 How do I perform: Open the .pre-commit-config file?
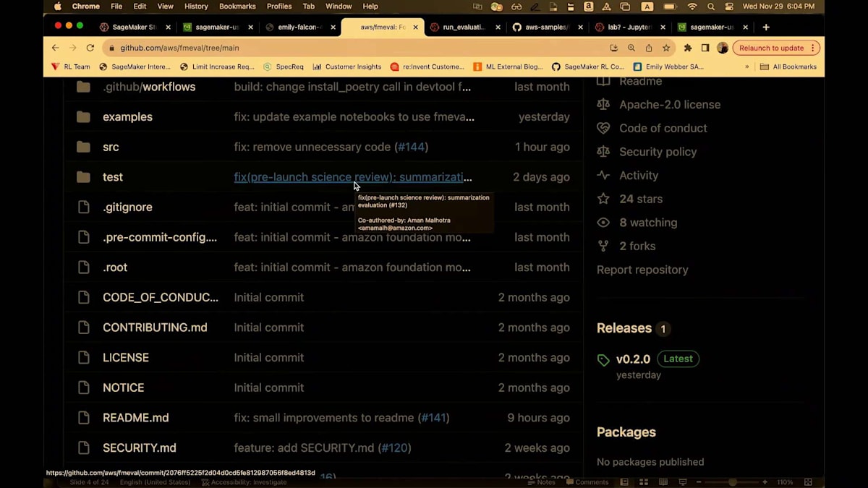(x=160, y=237)
